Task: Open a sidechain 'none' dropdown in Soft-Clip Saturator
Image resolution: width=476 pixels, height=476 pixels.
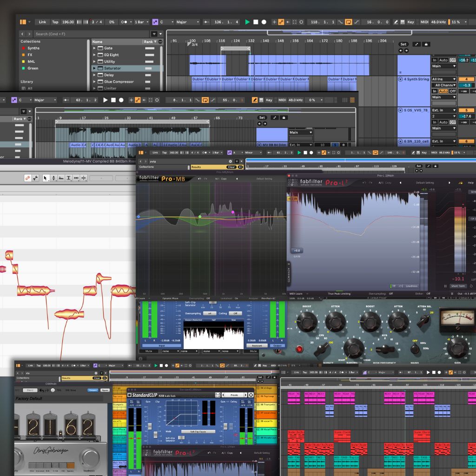Action: (169, 350)
